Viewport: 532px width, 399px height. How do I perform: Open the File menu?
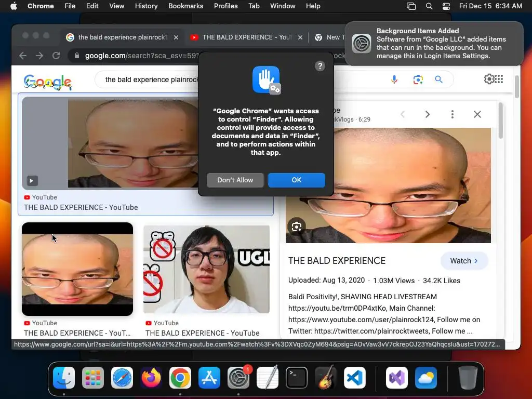coord(70,6)
